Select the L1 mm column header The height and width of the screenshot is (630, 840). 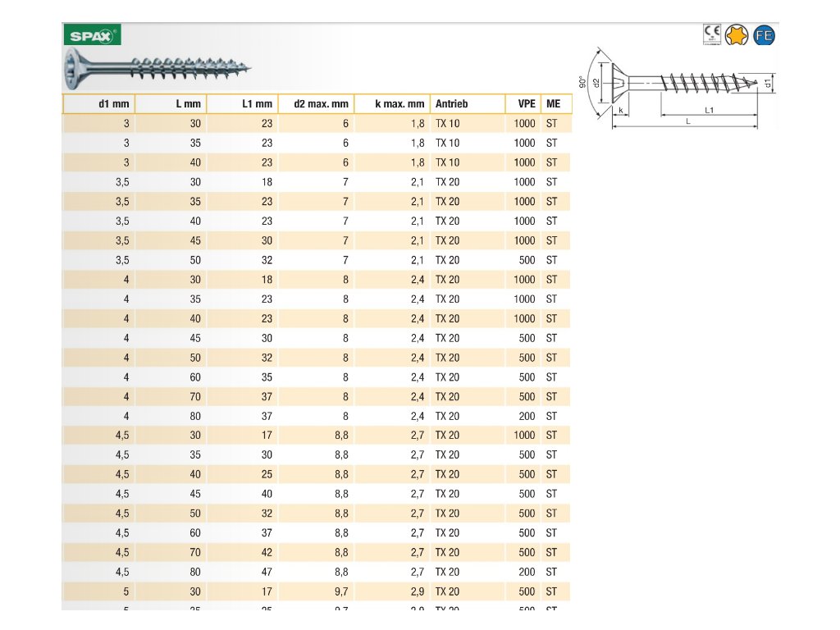242,104
